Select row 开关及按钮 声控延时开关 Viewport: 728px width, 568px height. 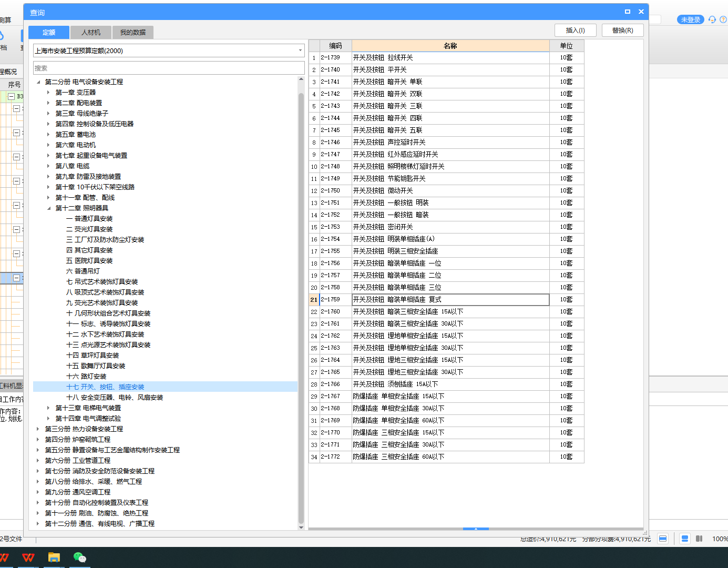tap(446, 143)
